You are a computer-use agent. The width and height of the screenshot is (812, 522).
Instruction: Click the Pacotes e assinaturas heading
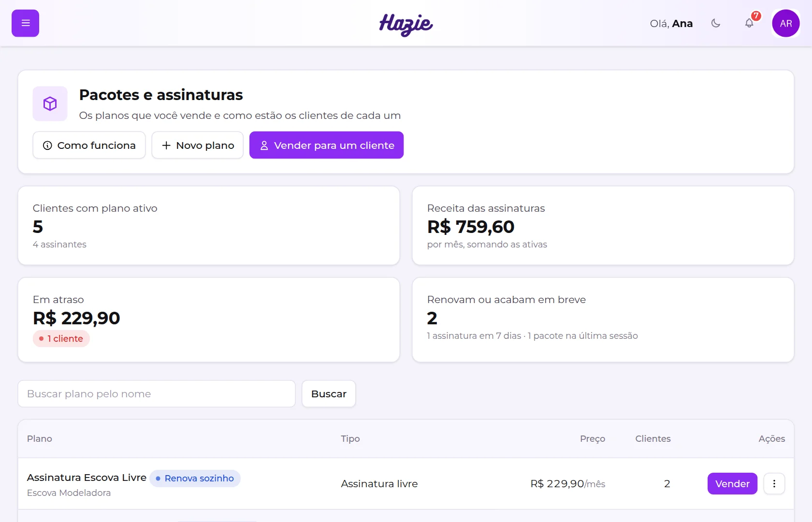point(161,95)
